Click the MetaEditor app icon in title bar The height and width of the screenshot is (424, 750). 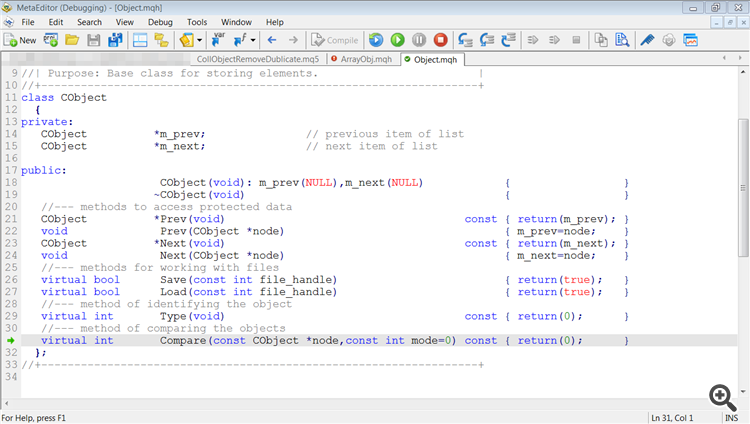[x=7, y=8]
